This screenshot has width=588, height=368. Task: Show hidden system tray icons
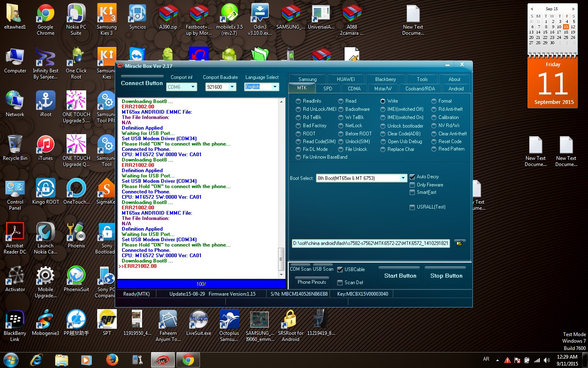[x=497, y=360]
